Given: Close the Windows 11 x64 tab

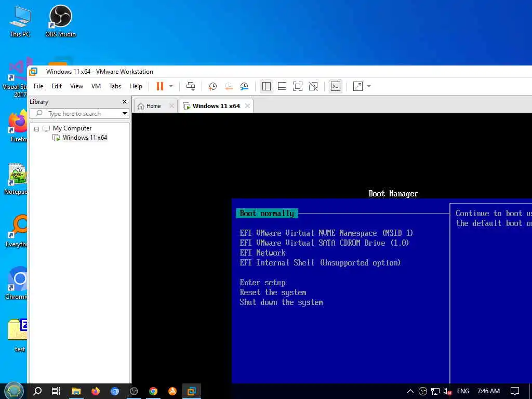Looking at the screenshot, I should point(248,106).
